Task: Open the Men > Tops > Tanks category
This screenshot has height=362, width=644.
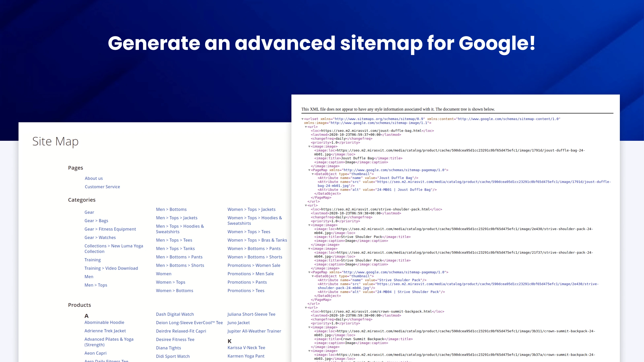Action: [x=175, y=248]
